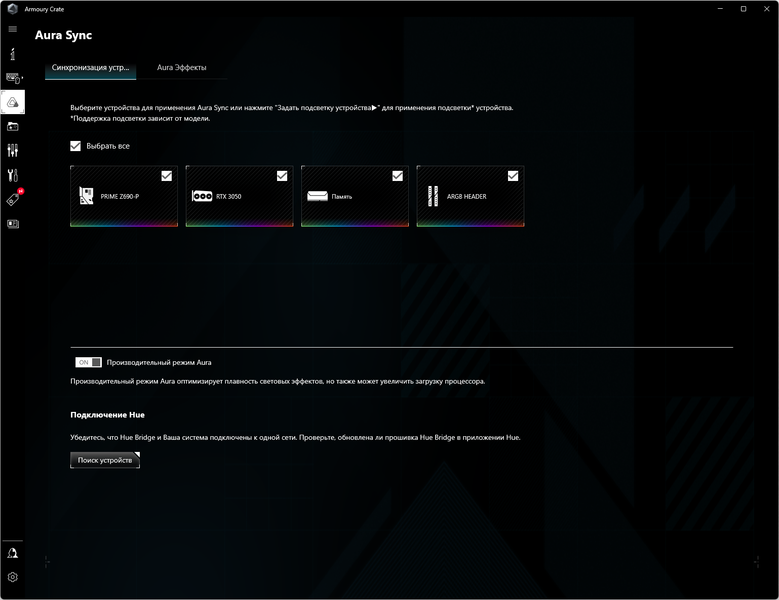Image resolution: width=779 pixels, height=600 pixels.
Task: Turn off the Aura performance mode switch
Action: tap(88, 362)
